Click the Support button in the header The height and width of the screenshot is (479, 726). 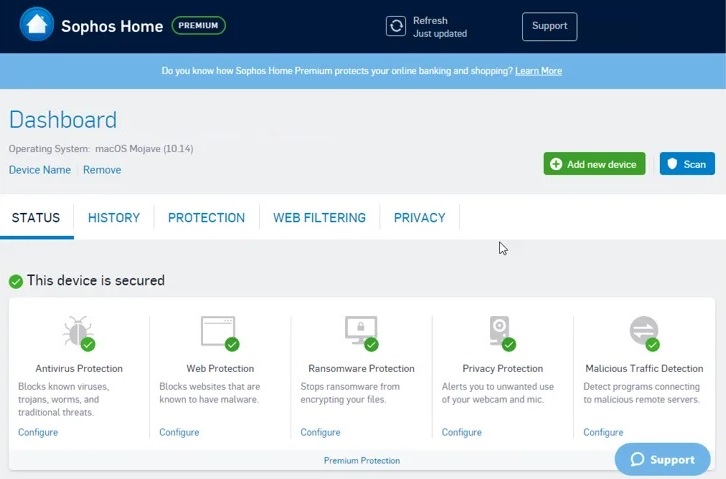pyautogui.click(x=549, y=26)
